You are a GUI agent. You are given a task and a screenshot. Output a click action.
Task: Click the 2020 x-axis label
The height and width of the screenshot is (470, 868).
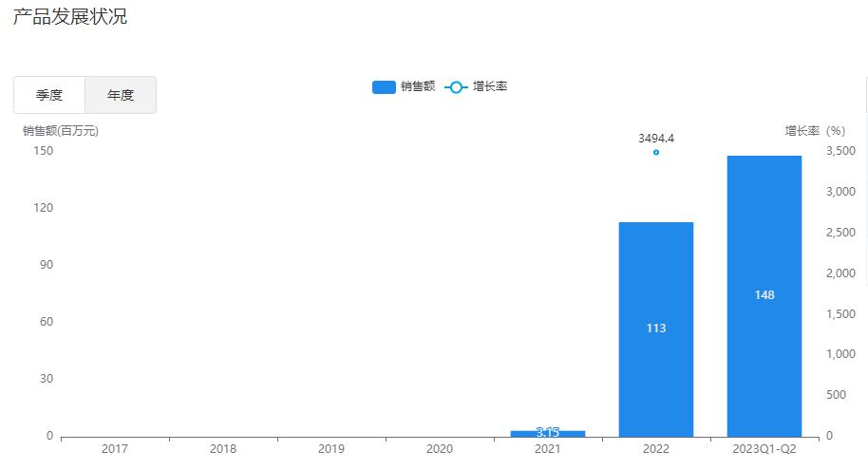(x=440, y=449)
